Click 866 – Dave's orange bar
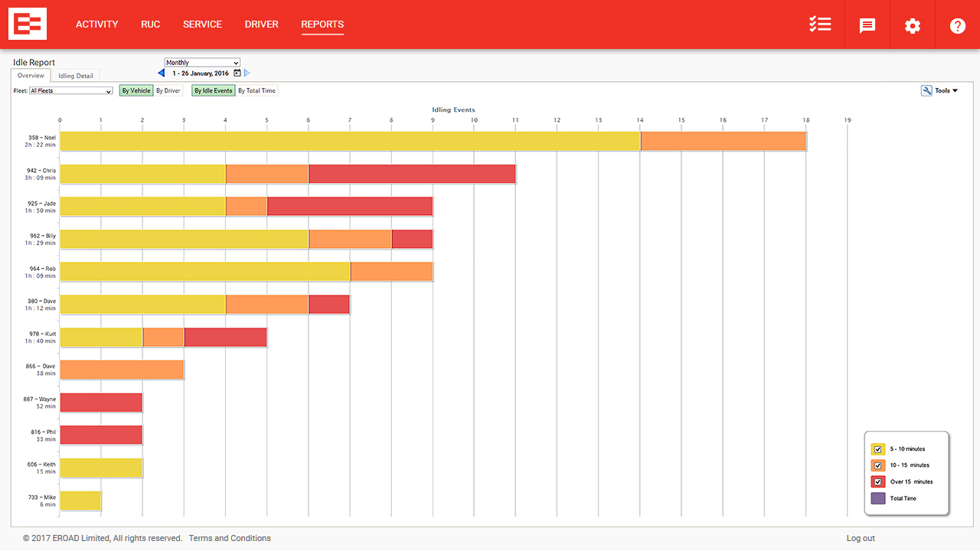The image size is (980, 551). pos(122,370)
